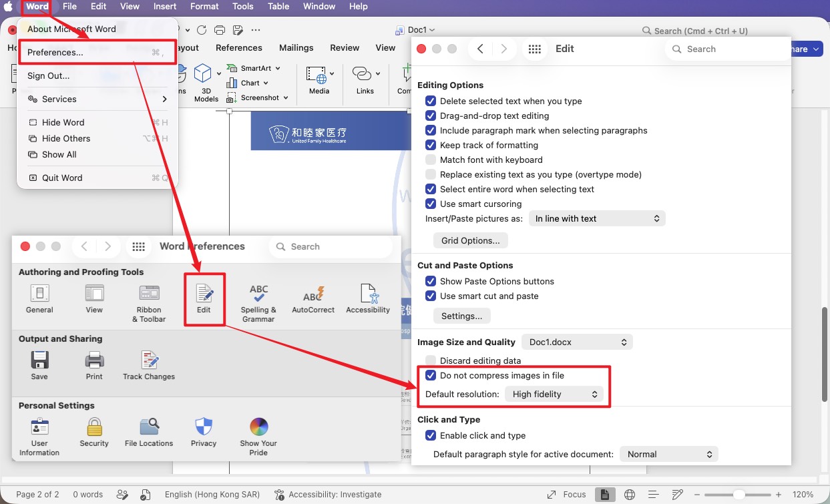830x504 pixels.
Task: Adjust the zoom slider in status bar
Action: pos(739,495)
